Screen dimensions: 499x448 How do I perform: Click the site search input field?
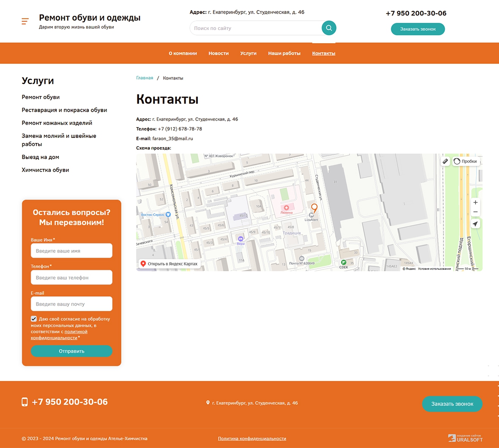[x=256, y=28]
